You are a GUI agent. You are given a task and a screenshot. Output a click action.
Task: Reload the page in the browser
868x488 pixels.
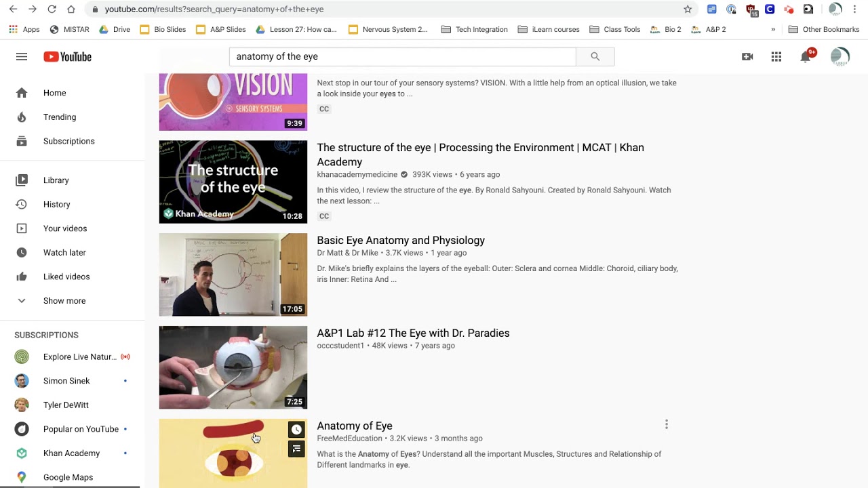52,9
